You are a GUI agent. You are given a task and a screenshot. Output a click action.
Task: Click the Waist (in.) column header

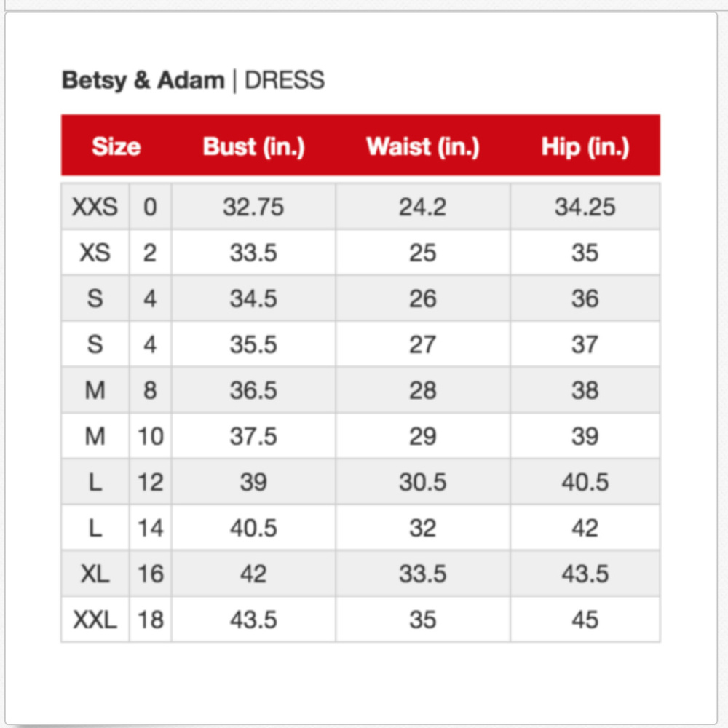[422, 147]
